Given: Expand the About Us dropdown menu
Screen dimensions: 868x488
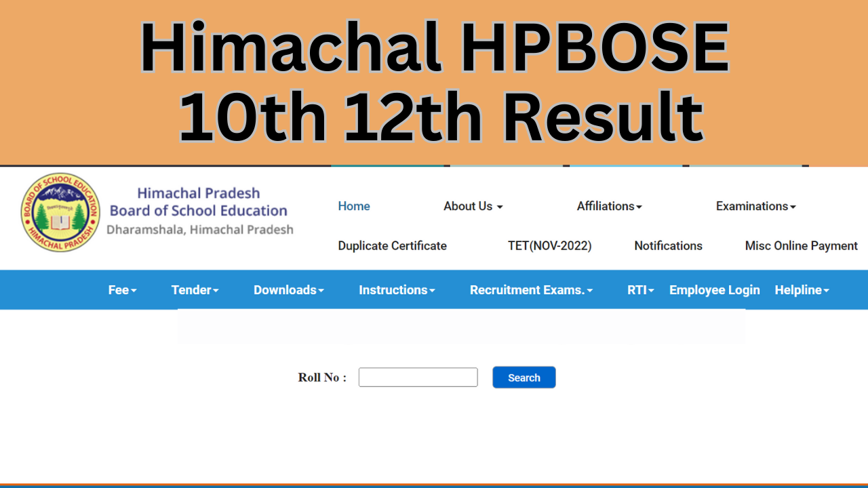Looking at the screenshot, I should pyautogui.click(x=473, y=206).
